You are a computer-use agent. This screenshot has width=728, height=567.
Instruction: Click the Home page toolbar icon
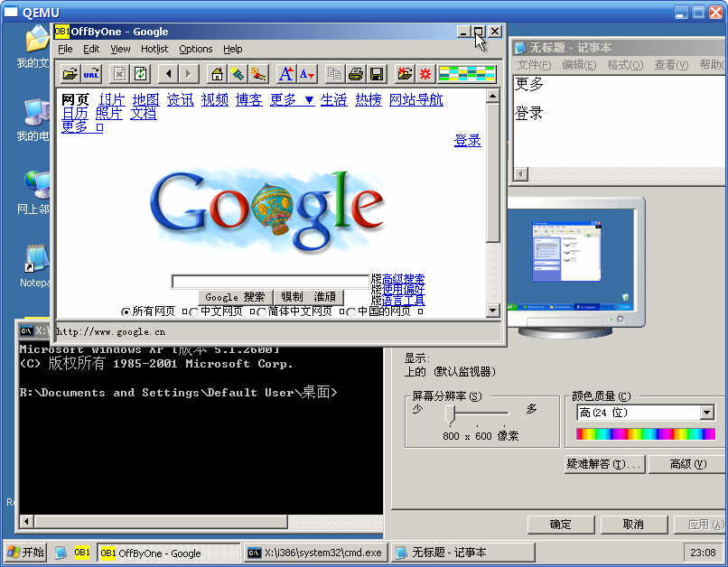click(x=217, y=74)
